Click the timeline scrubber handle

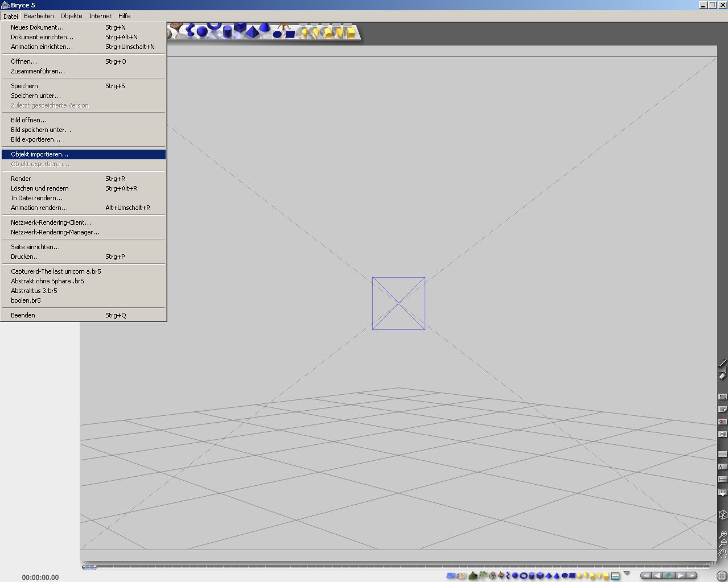point(89,567)
